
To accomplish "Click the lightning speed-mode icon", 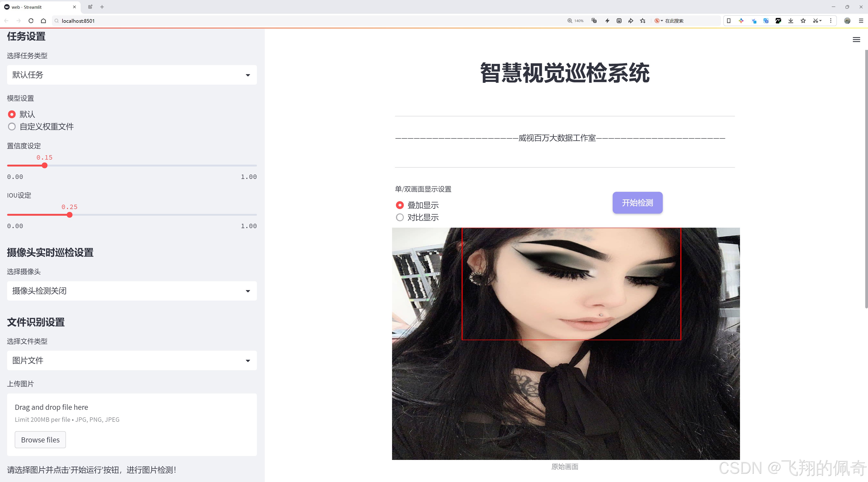I will [x=607, y=21].
